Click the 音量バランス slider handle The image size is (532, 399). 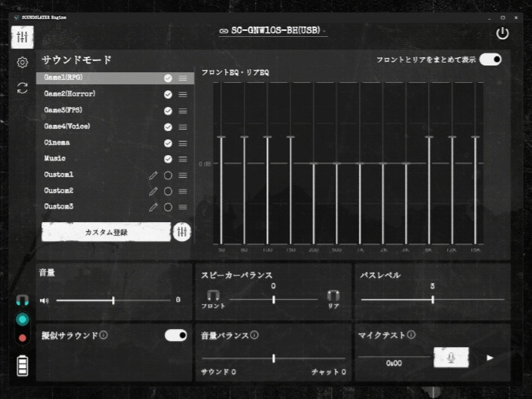(x=273, y=358)
